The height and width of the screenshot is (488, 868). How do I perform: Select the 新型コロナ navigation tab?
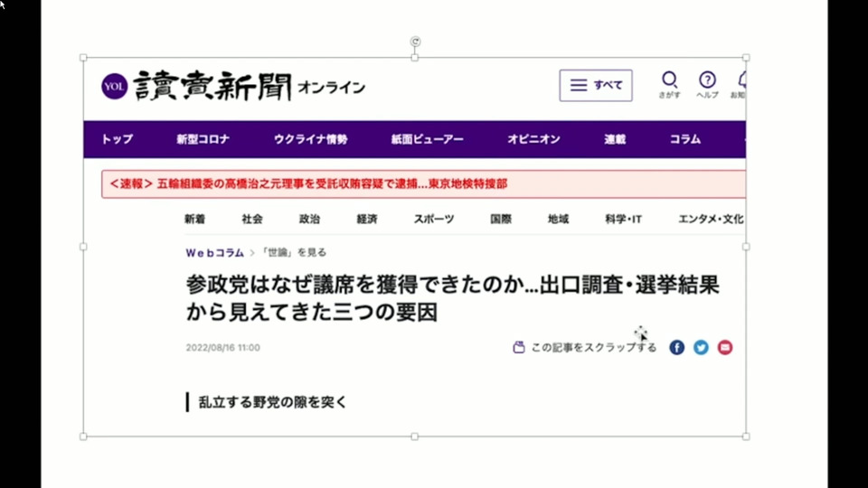point(203,139)
